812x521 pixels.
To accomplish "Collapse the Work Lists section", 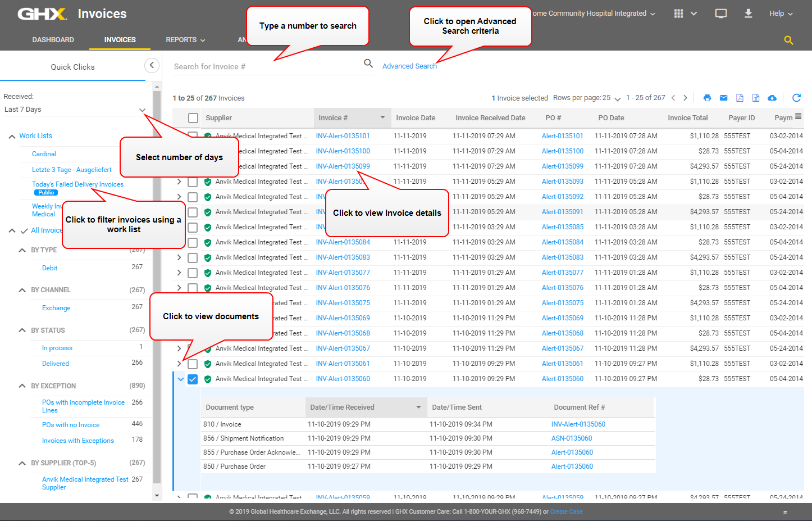I will (12, 137).
